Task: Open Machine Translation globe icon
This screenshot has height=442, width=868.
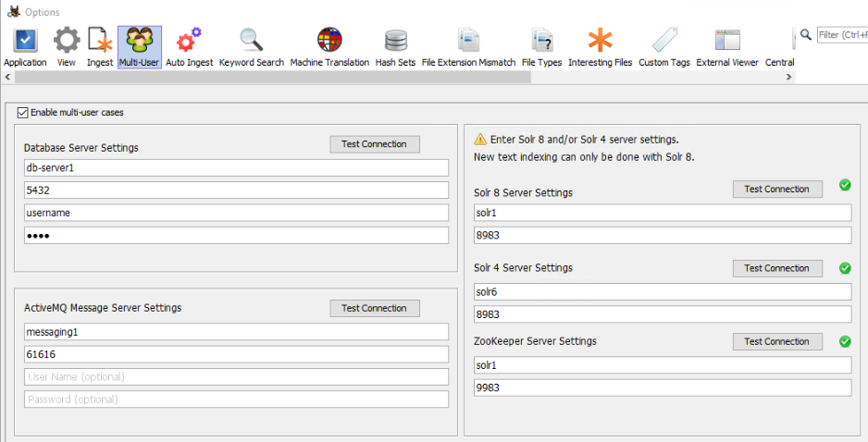Action: 329,41
